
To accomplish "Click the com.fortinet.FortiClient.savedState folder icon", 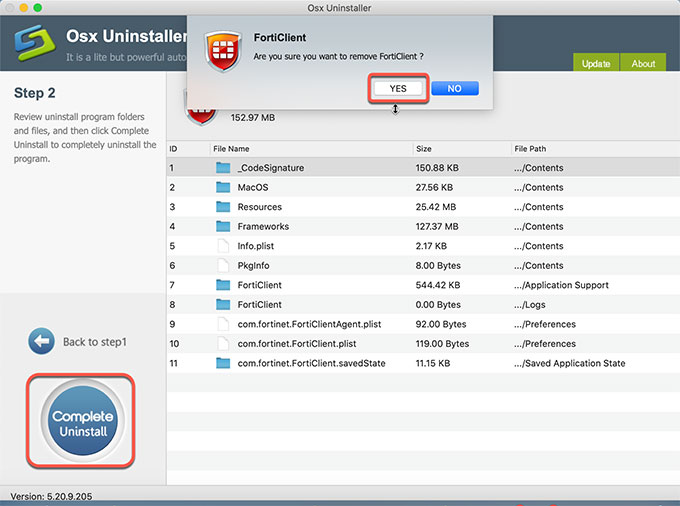I will click(x=223, y=363).
